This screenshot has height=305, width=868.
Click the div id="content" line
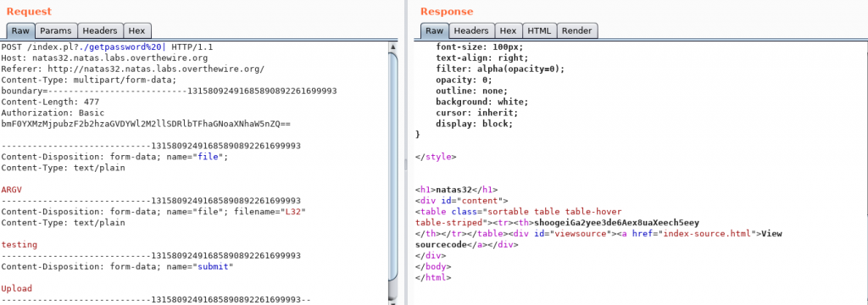point(462,201)
